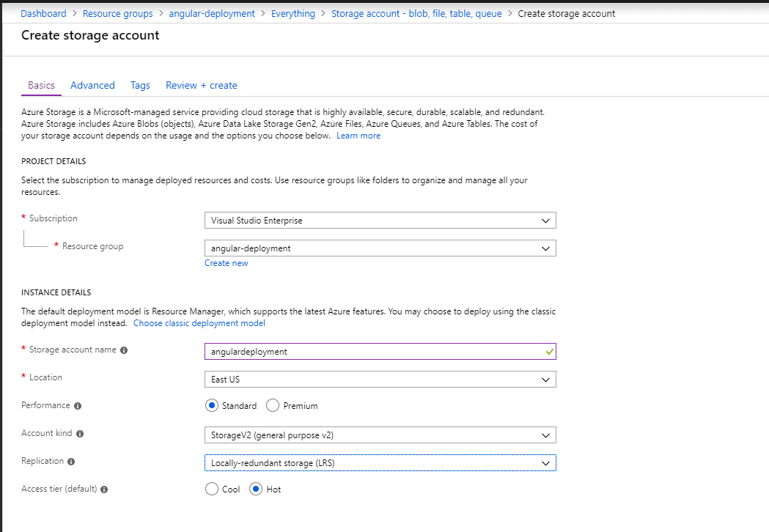769x532 pixels.
Task: Go to the Tags tab
Action: pos(140,85)
